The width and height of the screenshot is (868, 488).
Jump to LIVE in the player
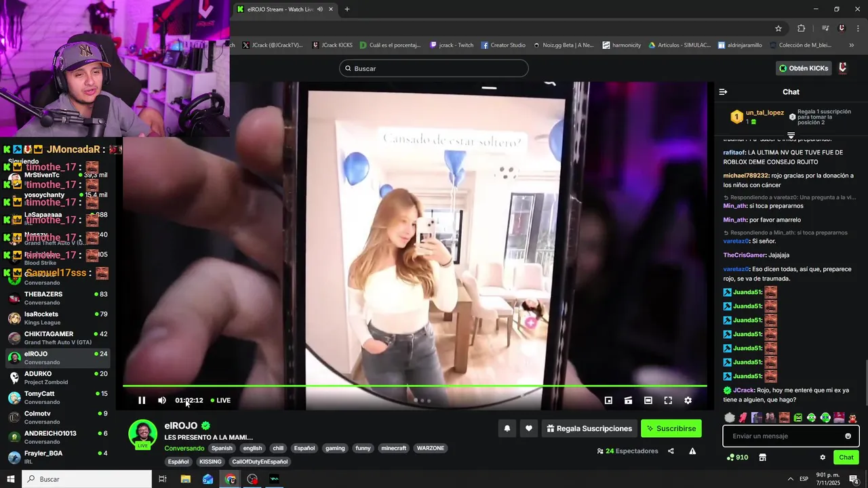tap(220, 401)
